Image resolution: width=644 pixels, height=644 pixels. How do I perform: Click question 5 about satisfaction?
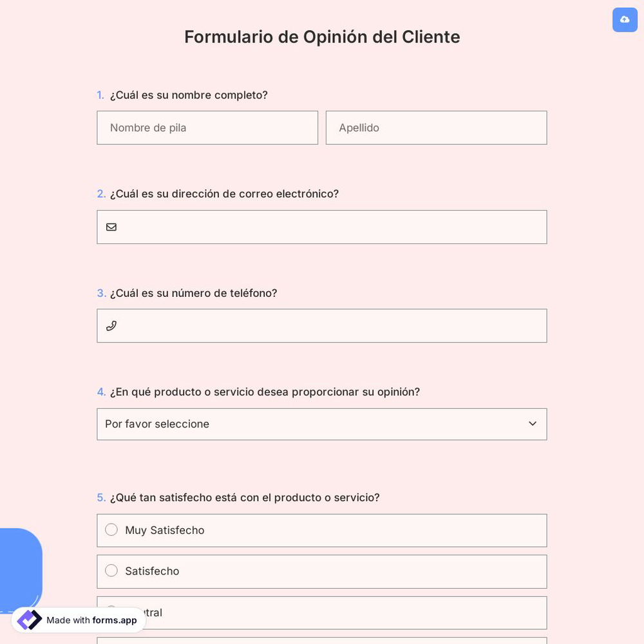[245, 497]
